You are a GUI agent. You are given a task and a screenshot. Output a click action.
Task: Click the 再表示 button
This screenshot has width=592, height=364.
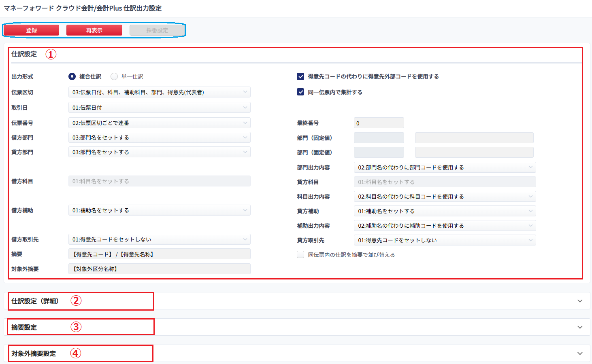pos(94,30)
